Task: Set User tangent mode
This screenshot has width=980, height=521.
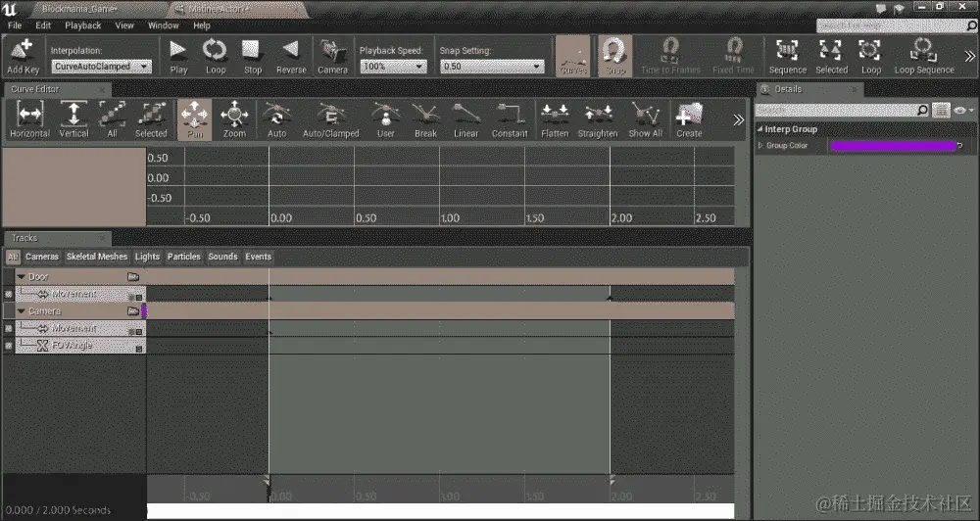Action: pyautogui.click(x=385, y=119)
